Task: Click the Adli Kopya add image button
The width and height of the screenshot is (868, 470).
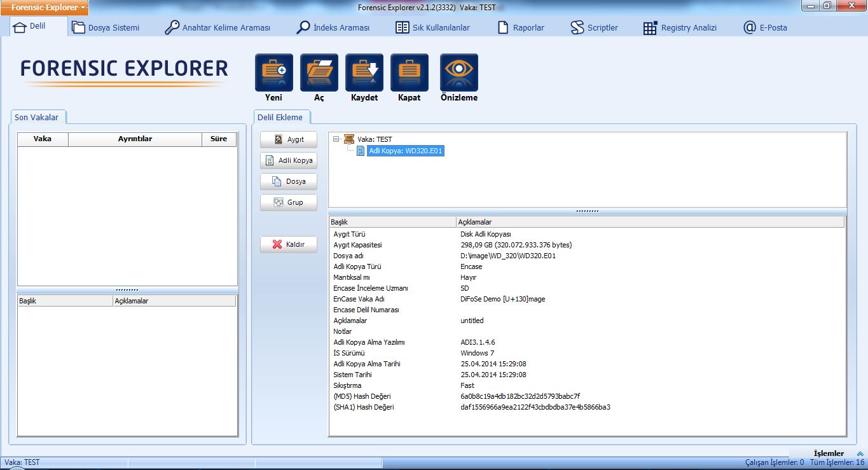Action: 289,161
